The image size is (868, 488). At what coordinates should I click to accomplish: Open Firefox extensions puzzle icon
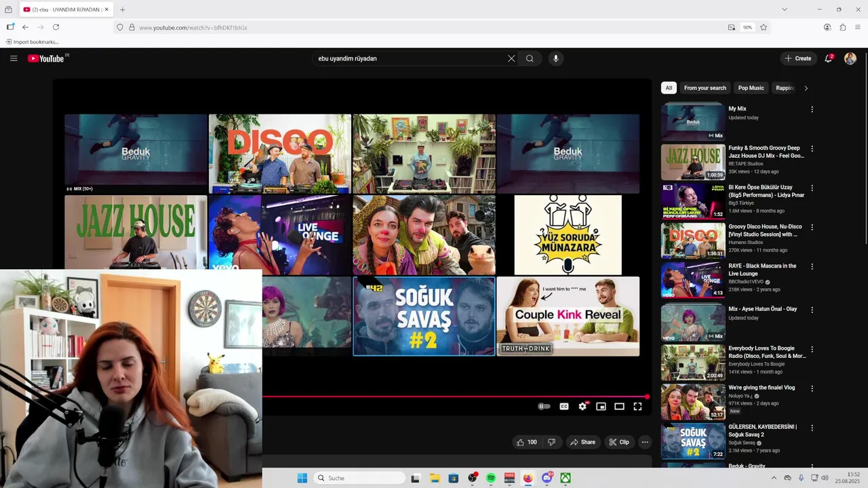coord(842,27)
